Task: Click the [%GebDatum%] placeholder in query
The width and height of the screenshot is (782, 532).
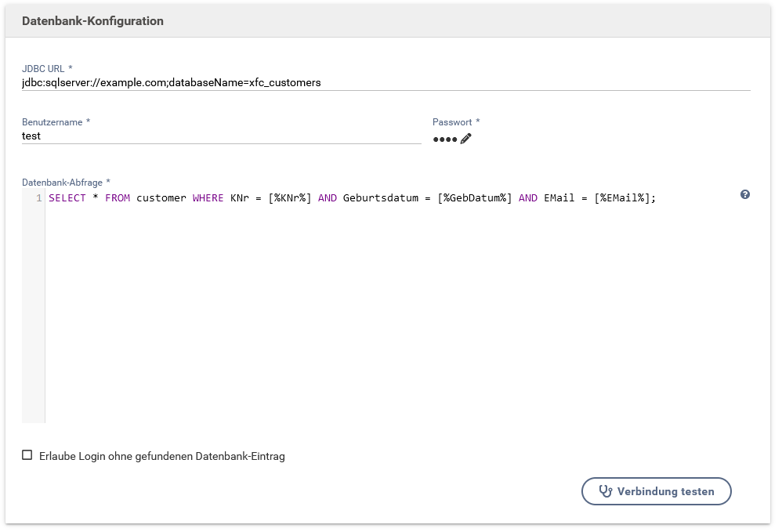Action: 475,198
